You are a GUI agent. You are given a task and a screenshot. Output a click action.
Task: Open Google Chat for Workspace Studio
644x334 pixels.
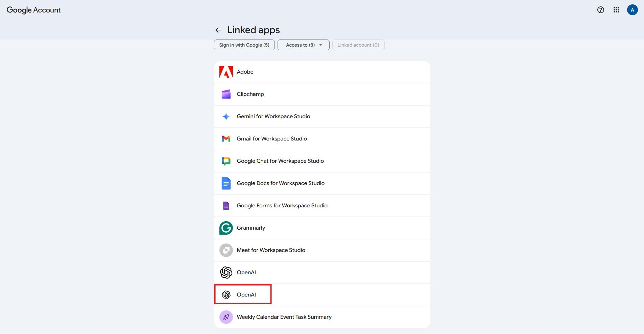pos(322,161)
